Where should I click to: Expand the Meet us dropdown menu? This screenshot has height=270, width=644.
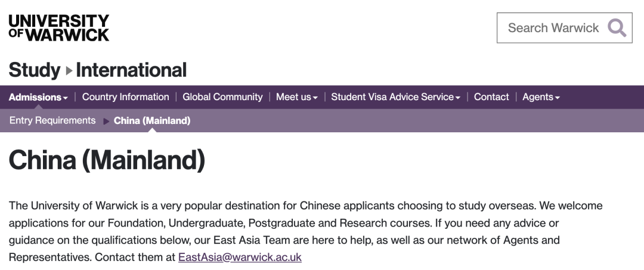point(296,97)
